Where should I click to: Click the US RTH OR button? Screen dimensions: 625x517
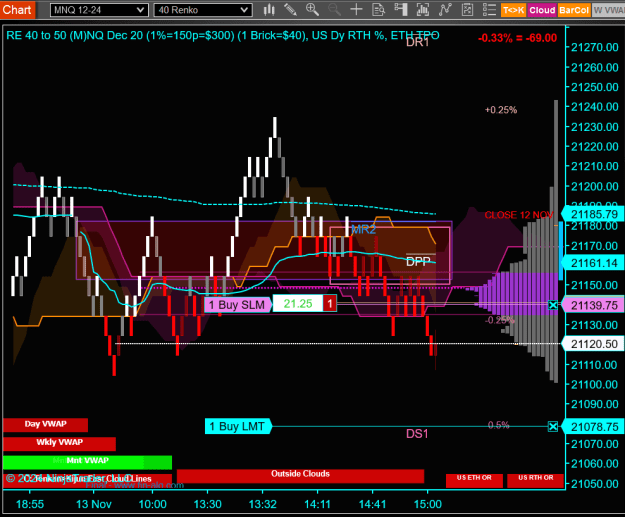(x=535, y=480)
